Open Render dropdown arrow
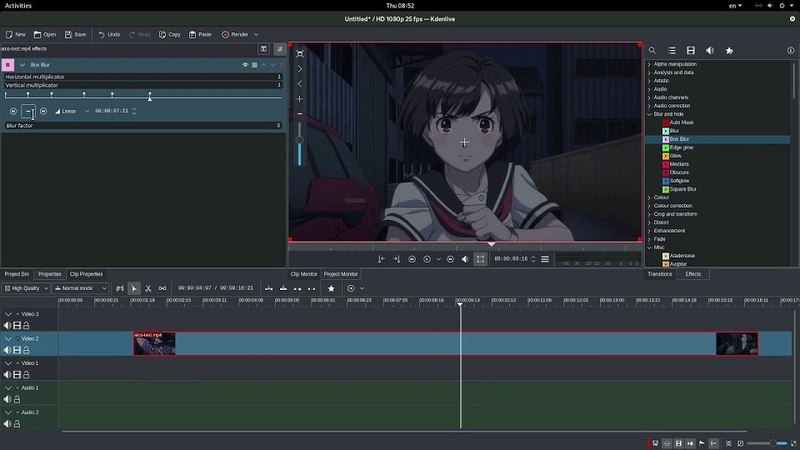Image resolution: width=800 pixels, height=450 pixels. pos(256,35)
